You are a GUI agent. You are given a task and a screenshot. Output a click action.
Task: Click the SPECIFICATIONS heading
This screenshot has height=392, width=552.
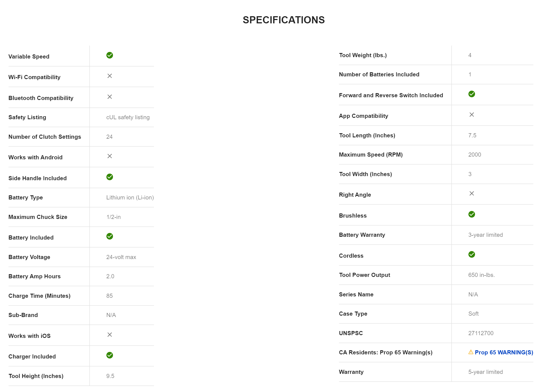pos(284,20)
